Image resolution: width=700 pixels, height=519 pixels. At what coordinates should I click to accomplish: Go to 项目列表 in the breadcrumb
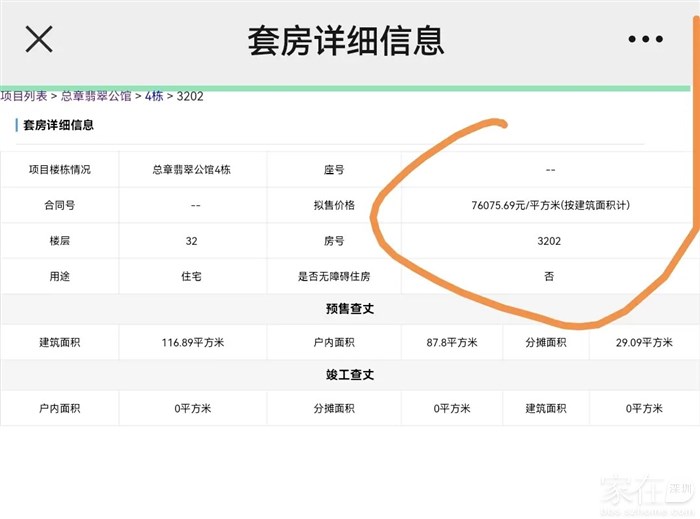[24, 96]
